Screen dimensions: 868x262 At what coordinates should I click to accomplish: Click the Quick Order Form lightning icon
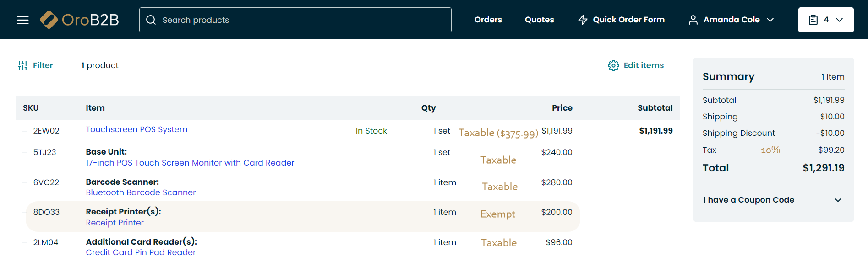click(583, 20)
